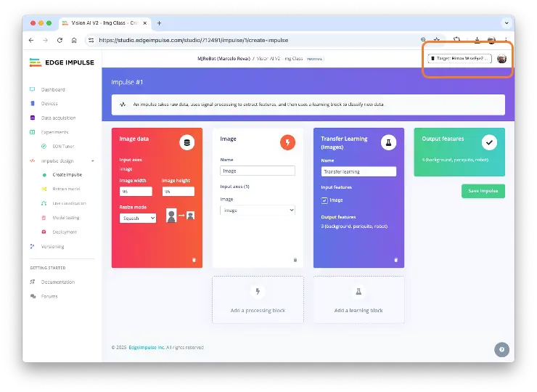The height and width of the screenshot is (392, 537).
Task: Open the Resize mode Squash dropdown
Action: 138,217
